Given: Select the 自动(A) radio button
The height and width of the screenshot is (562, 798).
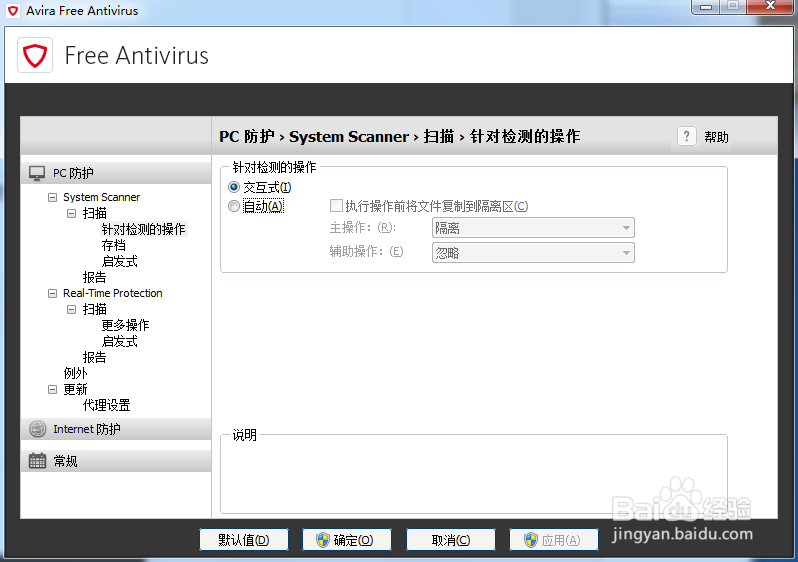Looking at the screenshot, I should click(x=234, y=206).
